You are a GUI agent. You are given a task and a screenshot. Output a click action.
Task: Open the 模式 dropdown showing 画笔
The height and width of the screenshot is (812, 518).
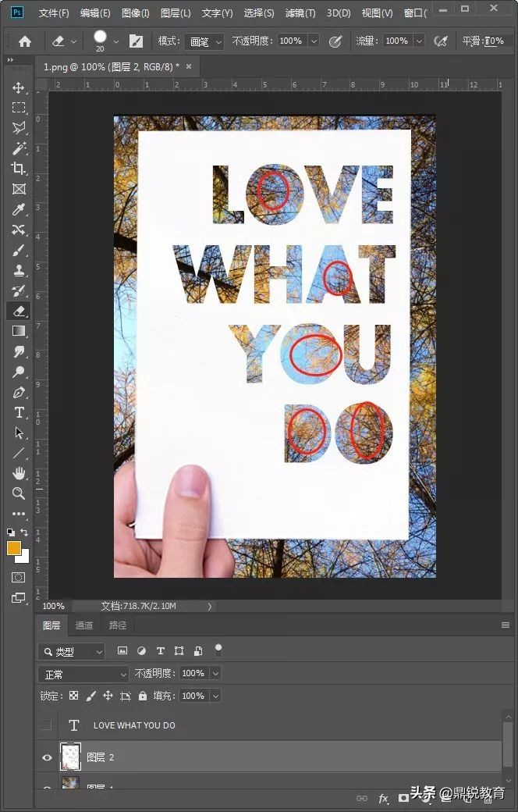(x=206, y=41)
